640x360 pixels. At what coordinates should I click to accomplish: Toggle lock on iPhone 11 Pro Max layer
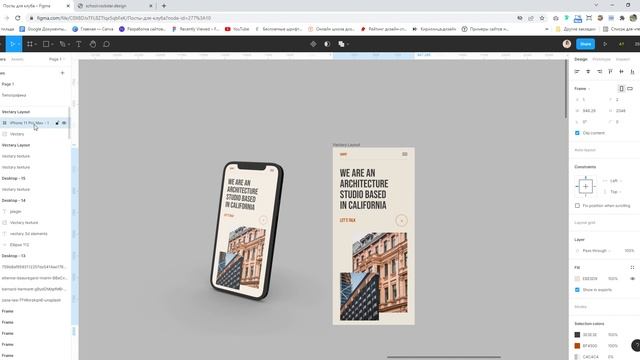point(57,123)
